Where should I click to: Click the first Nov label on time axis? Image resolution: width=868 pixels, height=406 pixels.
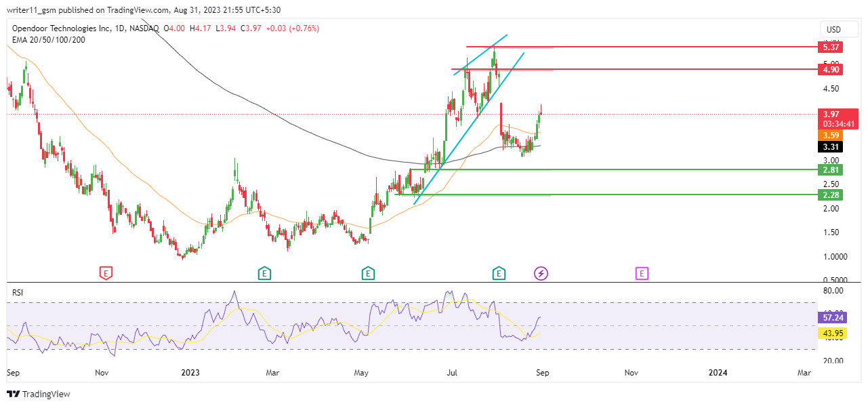click(x=102, y=372)
